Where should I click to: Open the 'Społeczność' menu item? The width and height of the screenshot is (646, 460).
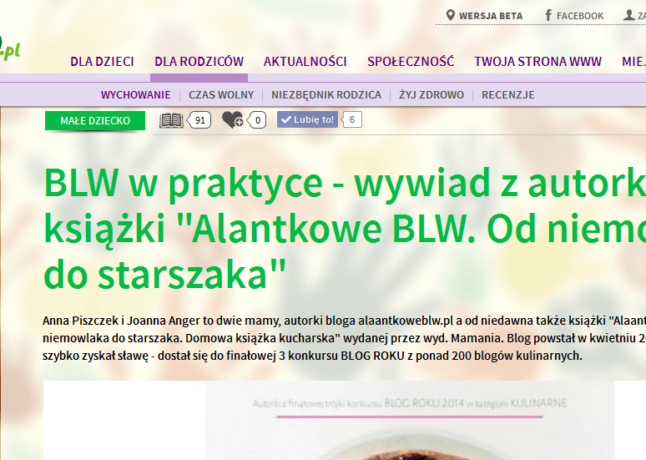(x=410, y=61)
